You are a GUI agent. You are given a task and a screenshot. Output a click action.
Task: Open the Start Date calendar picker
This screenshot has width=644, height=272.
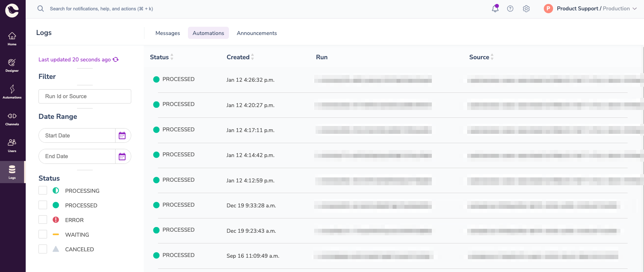coord(122,136)
